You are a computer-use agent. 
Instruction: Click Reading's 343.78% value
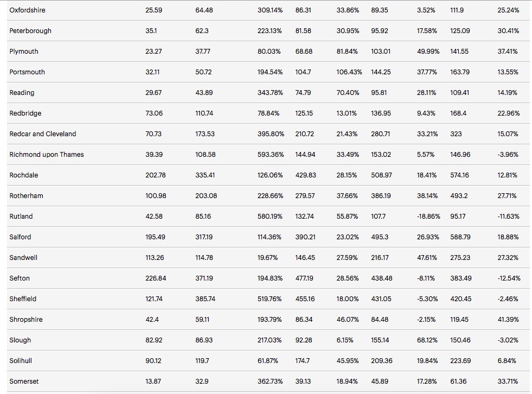(x=270, y=93)
